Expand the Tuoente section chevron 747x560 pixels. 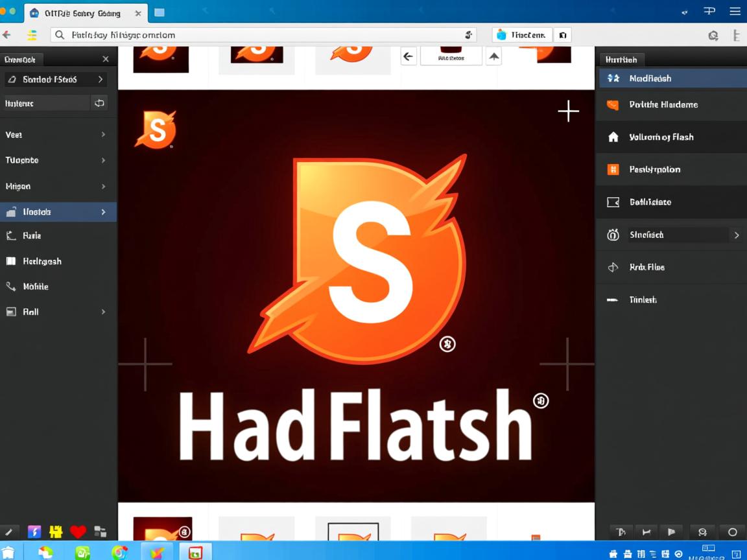pos(103,160)
